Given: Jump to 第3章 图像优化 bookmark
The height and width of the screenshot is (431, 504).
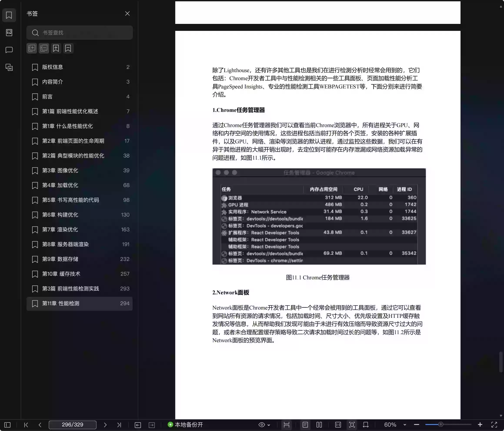Looking at the screenshot, I should [x=60, y=170].
